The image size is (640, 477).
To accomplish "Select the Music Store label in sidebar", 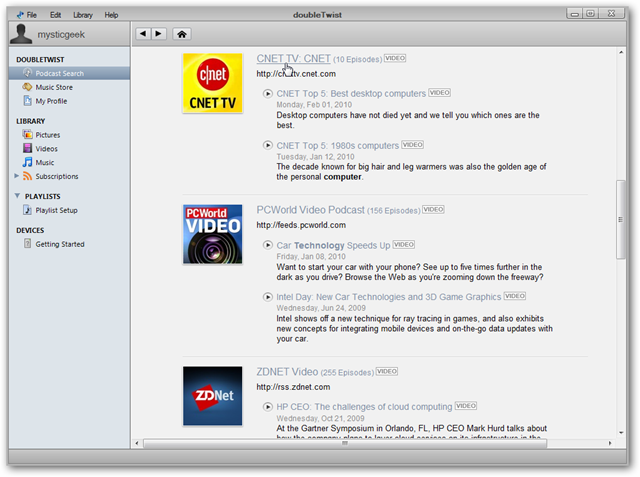I will (x=54, y=87).
